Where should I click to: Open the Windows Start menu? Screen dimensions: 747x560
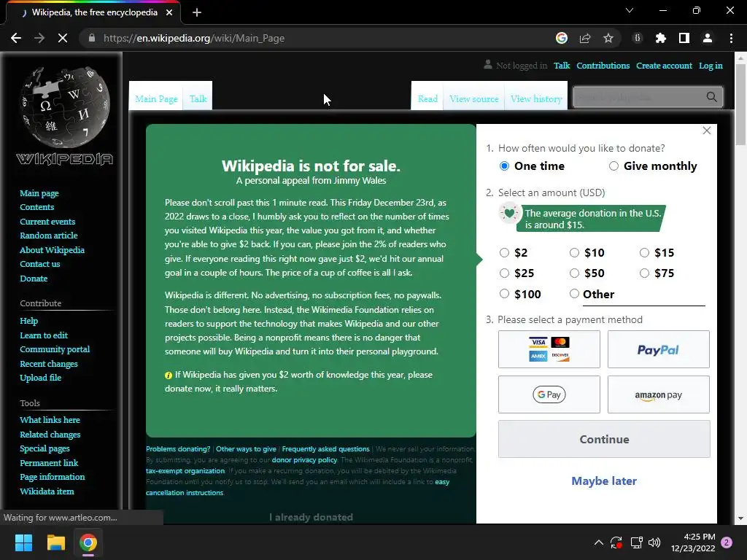[x=23, y=542]
